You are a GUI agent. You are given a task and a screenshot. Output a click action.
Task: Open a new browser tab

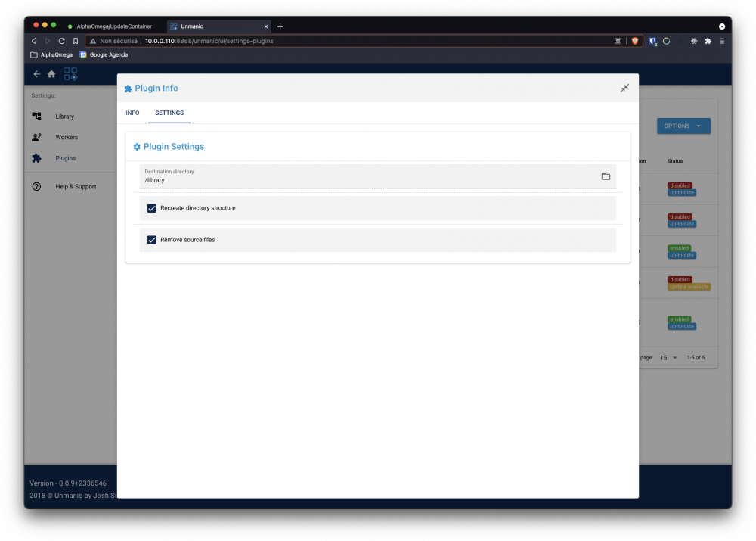[280, 26]
